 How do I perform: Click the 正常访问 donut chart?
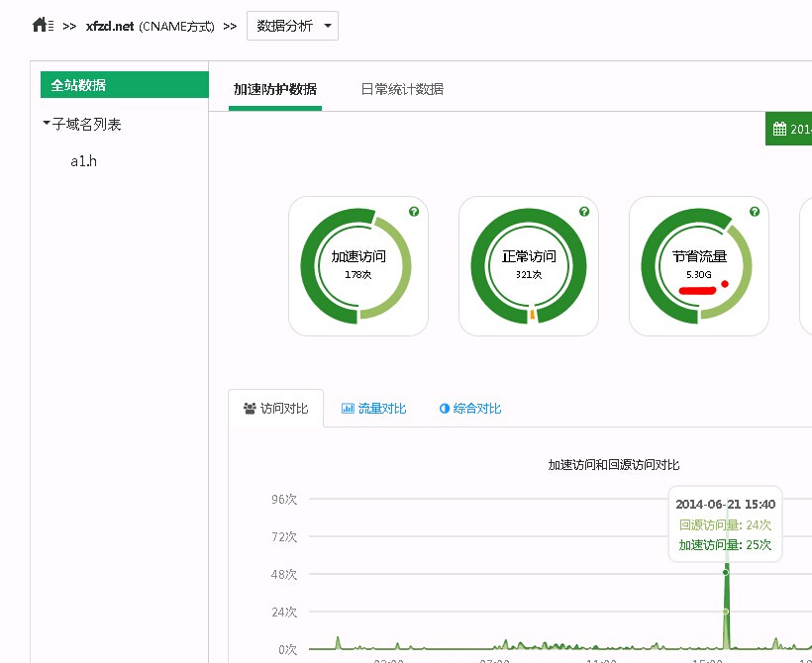tap(528, 266)
